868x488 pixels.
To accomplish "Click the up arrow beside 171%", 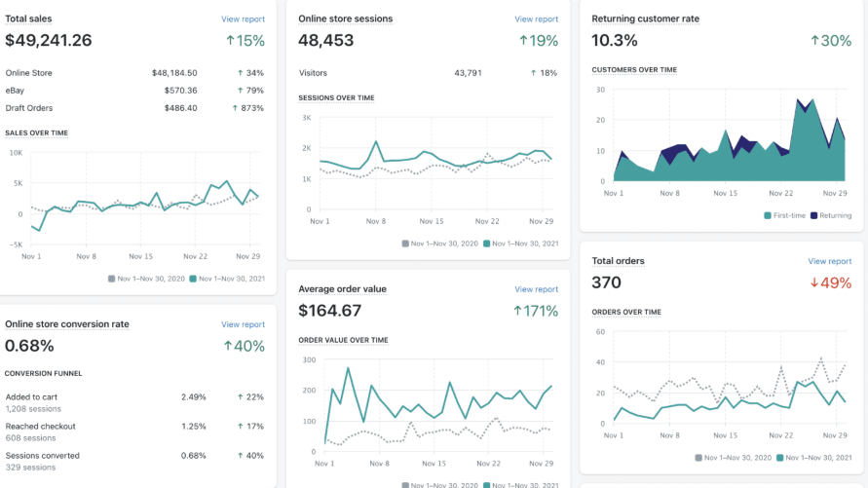I will pos(518,312).
